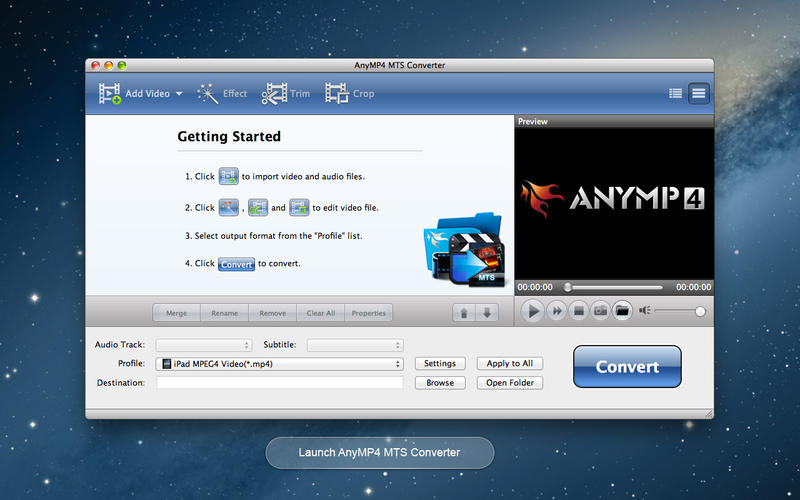Image resolution: width=800 pixels, height=500 pixels.
Task: Open the Audio Track dropdown
Action: click(204, 345)
